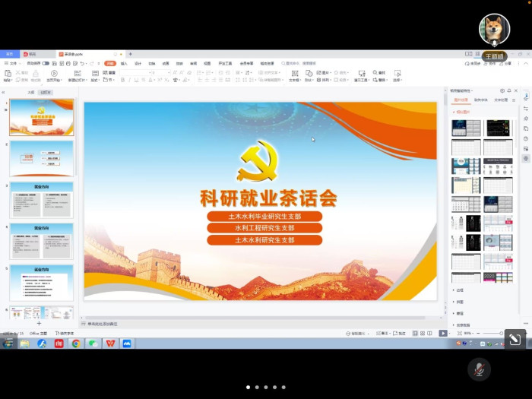Click the Presentation Tools (演示工具) icon
The width and height of the screenshot is (532, 399).
tap(362, 73)
